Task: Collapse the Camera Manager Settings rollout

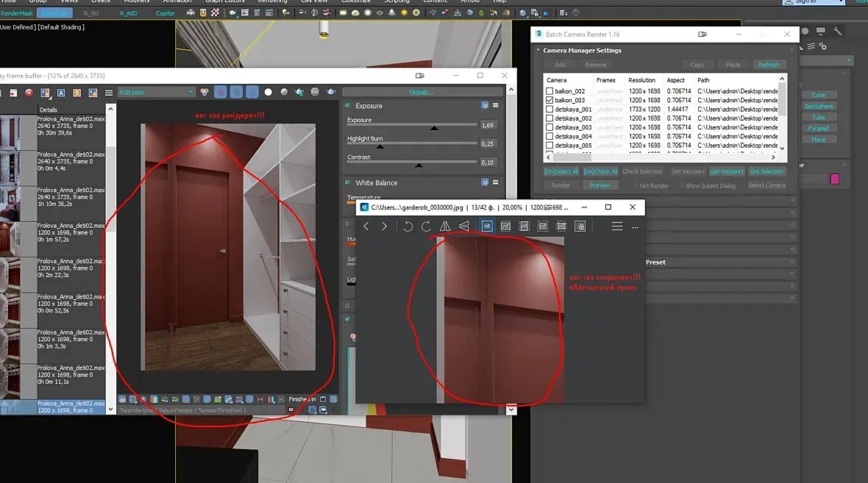Action: click(x=538, y=50)
